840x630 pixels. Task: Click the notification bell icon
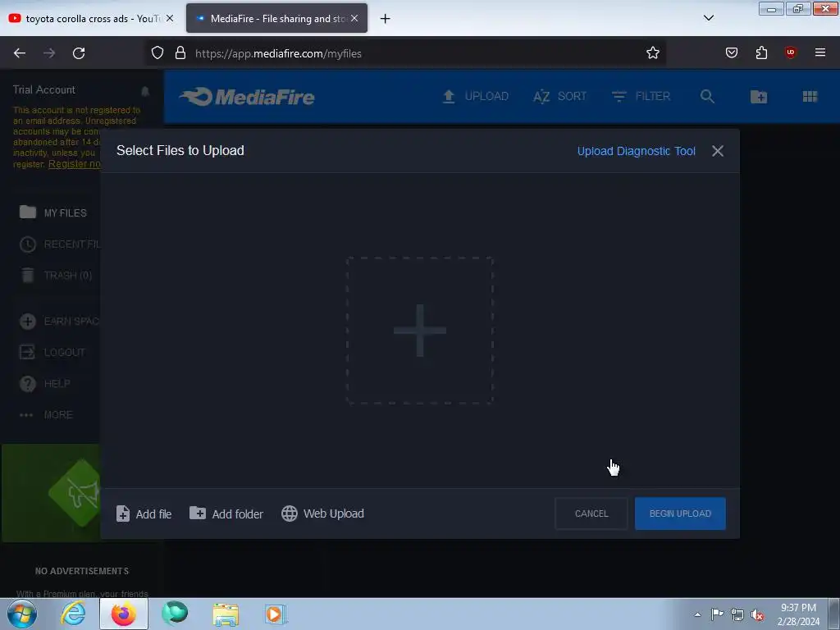(x=145, y=91)
